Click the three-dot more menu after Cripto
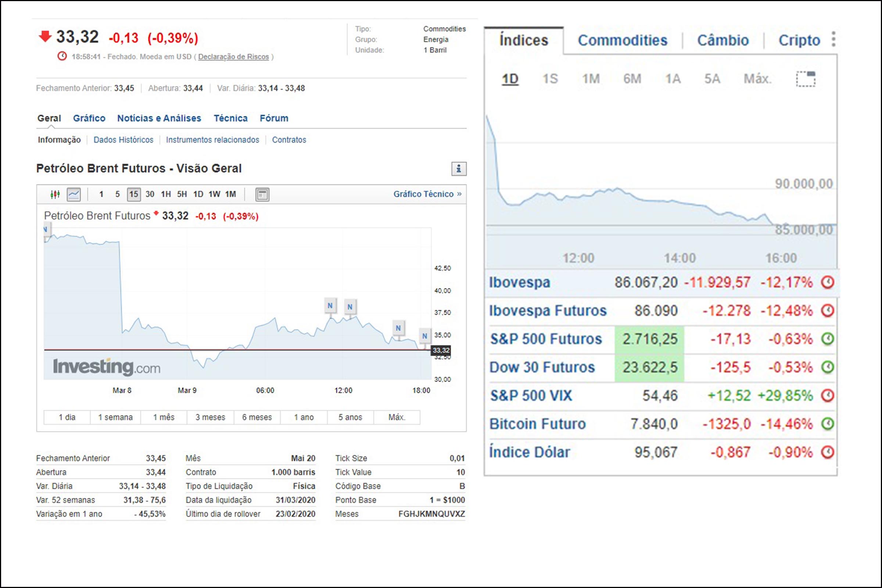 (x=833, y=39)
